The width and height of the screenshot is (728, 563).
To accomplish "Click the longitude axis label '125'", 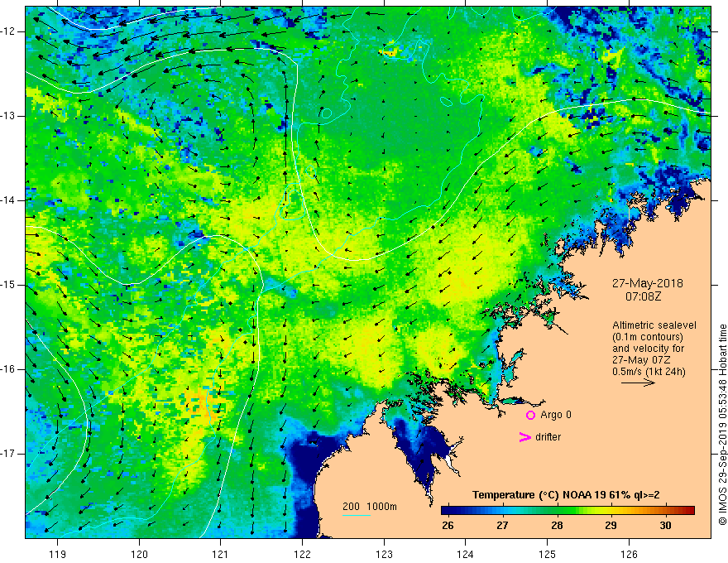I will pyautogui.click(x=547, y=554).
